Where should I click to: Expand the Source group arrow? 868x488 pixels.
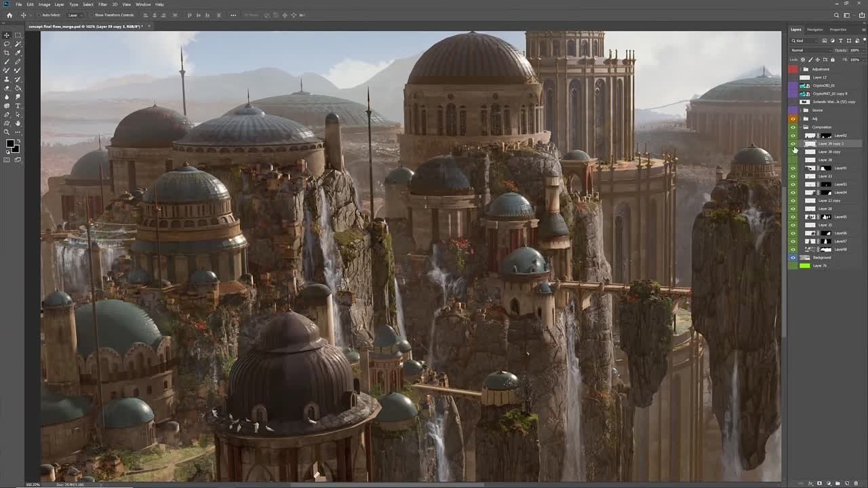tap(800, 110)
